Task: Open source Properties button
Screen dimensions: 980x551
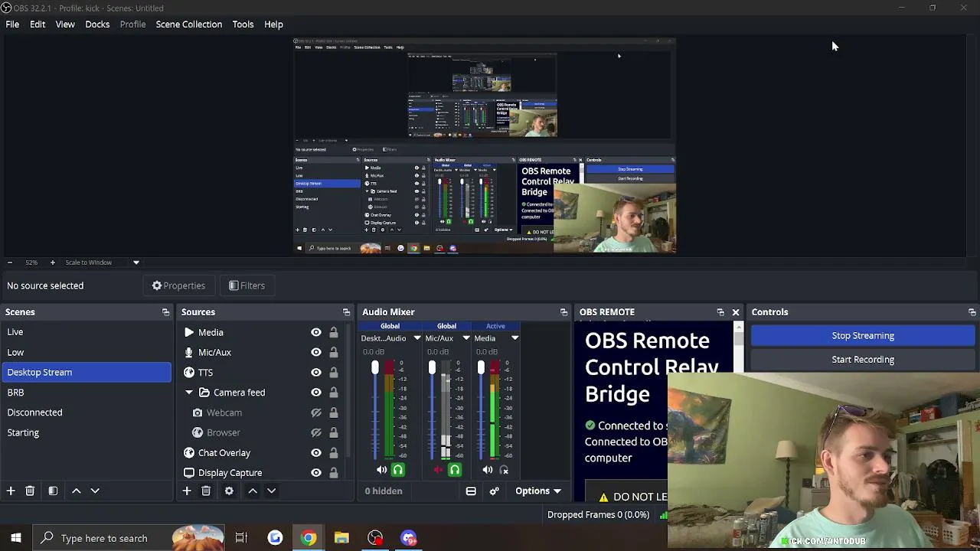Action: [x=178, y=285]
